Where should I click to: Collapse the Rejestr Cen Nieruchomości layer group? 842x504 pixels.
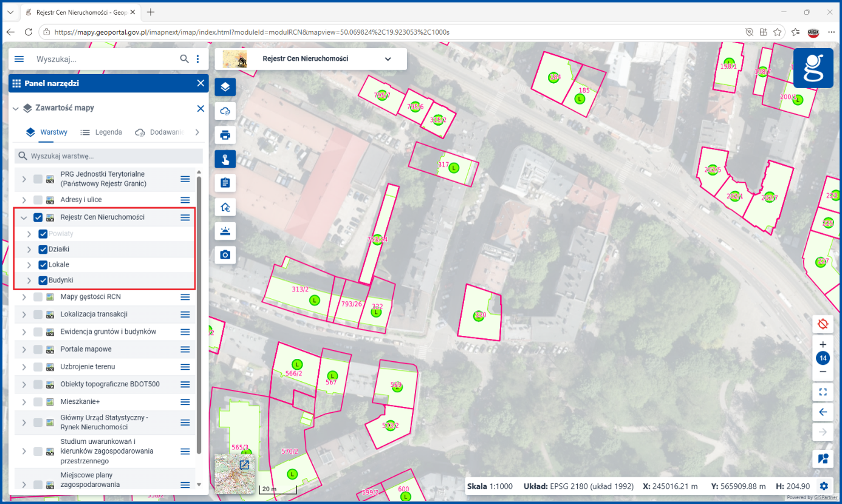[24, 217]
